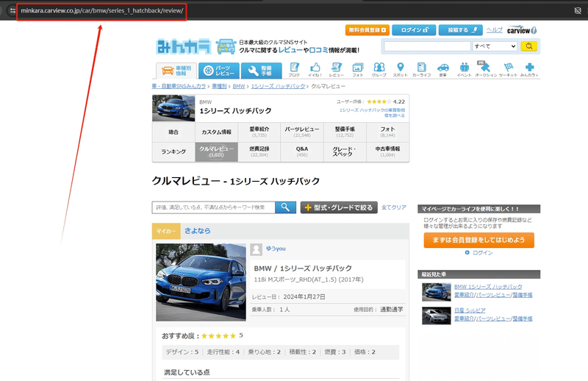Open 1シリーズ ハッチバックの車買取相場を調べる link

(372, 113)
